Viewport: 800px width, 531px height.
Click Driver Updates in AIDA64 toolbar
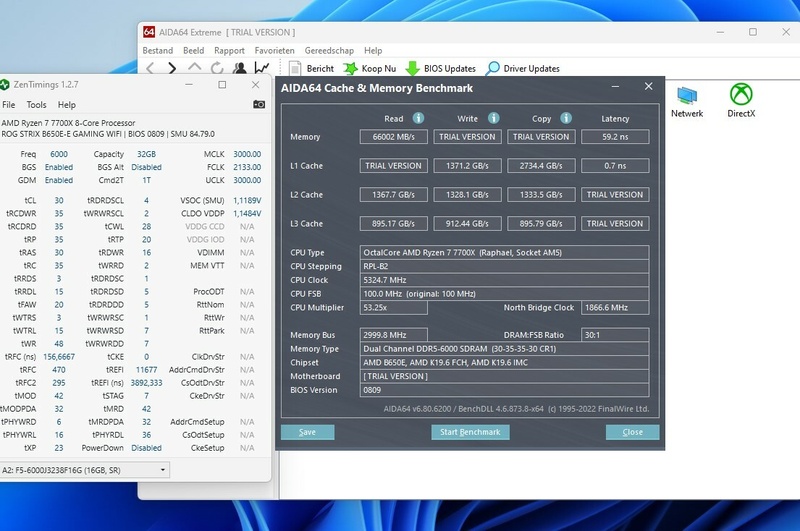coord(523,68)
